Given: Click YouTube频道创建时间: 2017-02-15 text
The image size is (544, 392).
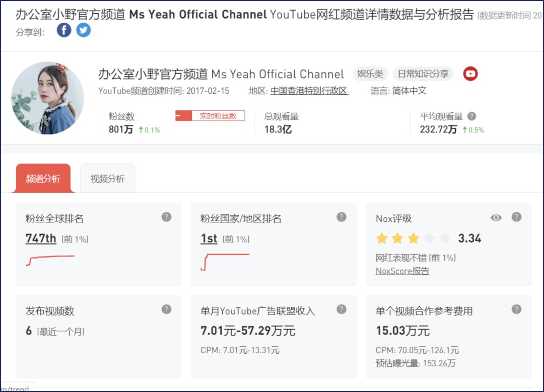Looking at the screenshot, I should pyautogui.click(x=164, y=91).
